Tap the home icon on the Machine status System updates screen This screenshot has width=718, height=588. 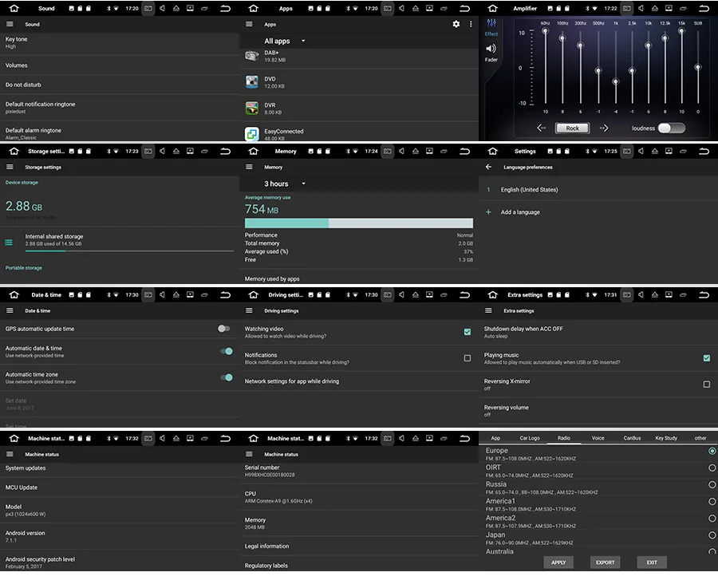[14, 438]
